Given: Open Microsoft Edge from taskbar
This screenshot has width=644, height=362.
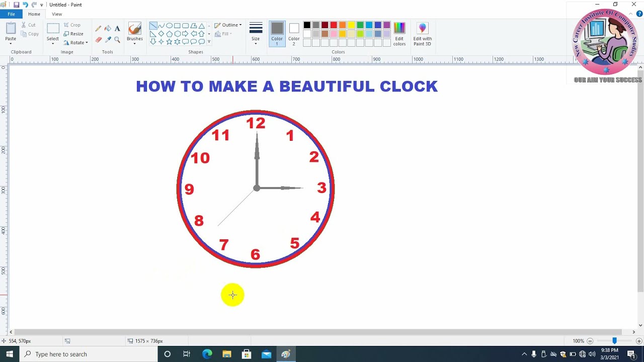Looking at the screenshot, I should 207,354.
